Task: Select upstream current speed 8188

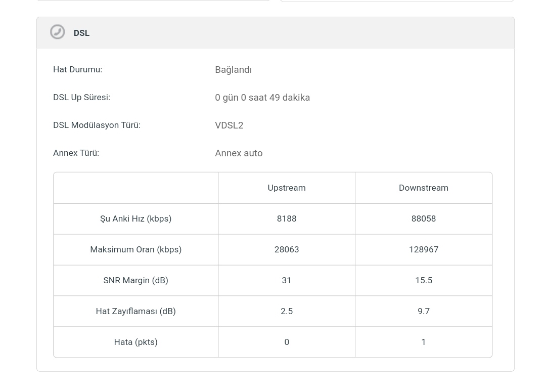Action: [287, 219]
